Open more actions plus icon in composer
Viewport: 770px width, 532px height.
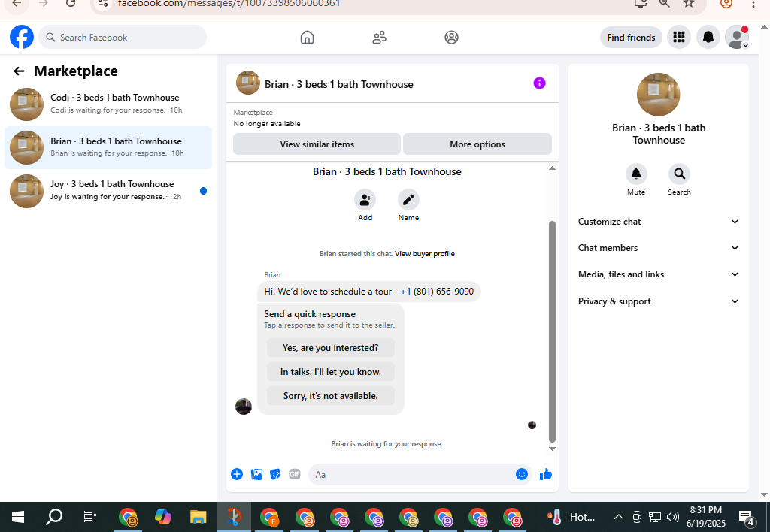(237, 474)
